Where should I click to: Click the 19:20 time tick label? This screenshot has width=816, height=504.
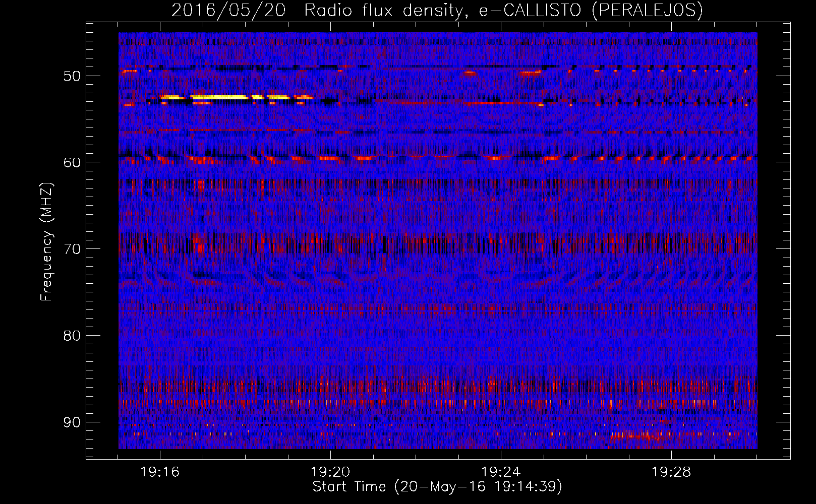pos(330,472)
